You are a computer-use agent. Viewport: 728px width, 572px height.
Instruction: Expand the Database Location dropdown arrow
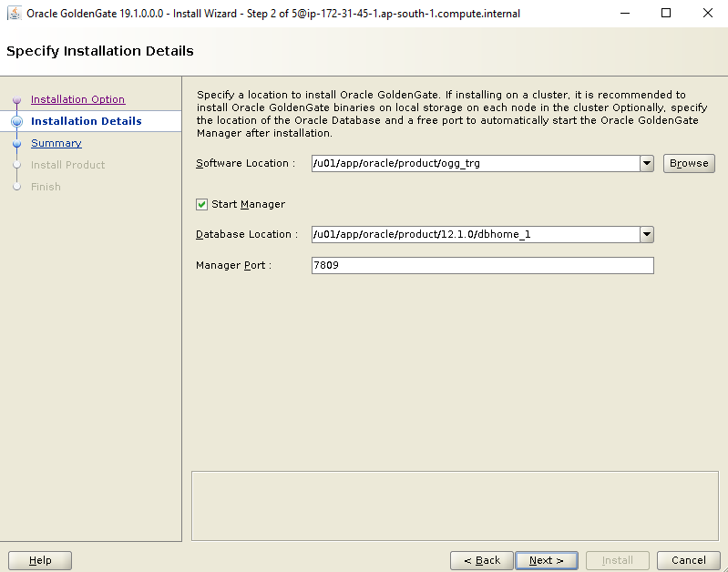[x=647, y=234]
